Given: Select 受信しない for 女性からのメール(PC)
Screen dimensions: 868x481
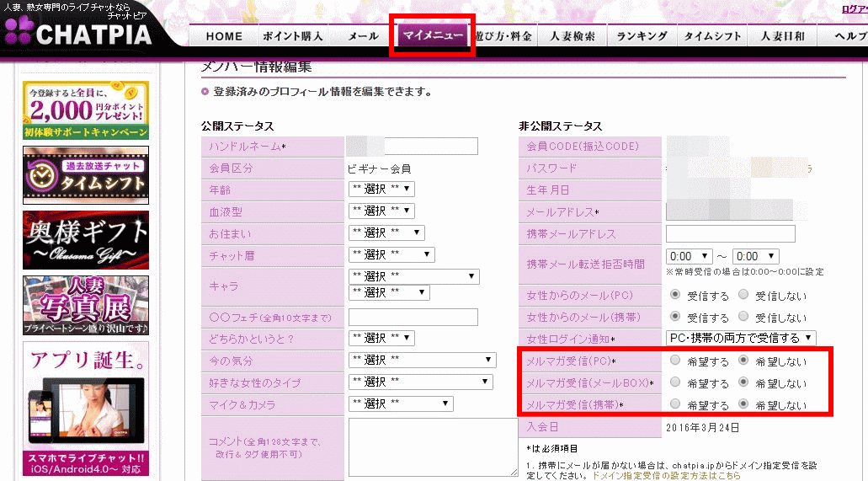Looking at the screenshot, I should (x=743, y=296).
